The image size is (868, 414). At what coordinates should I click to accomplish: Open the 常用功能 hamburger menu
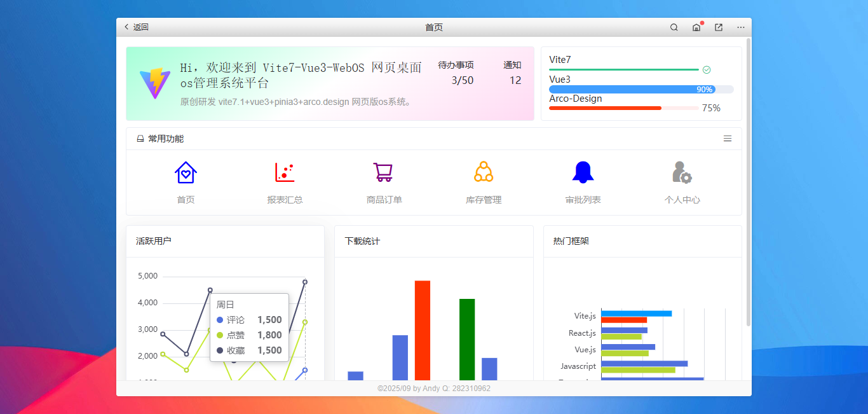[x=728, y=139]
